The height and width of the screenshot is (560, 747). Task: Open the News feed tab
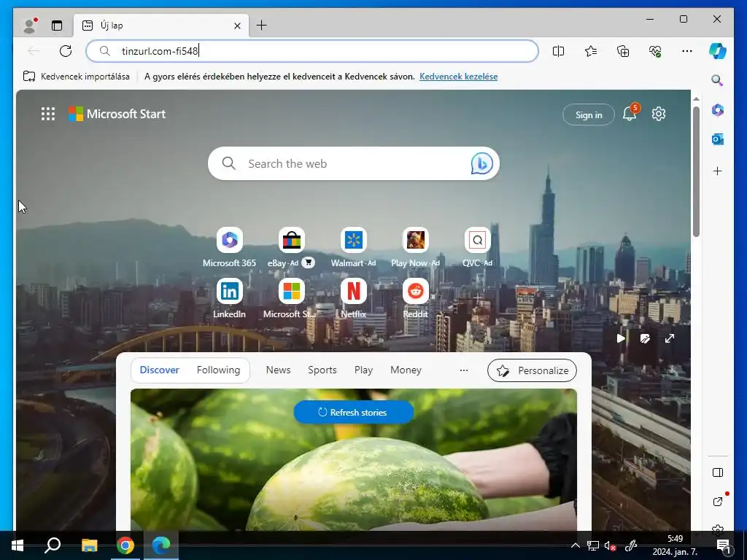pyautogui.click(x=278, y=370)
